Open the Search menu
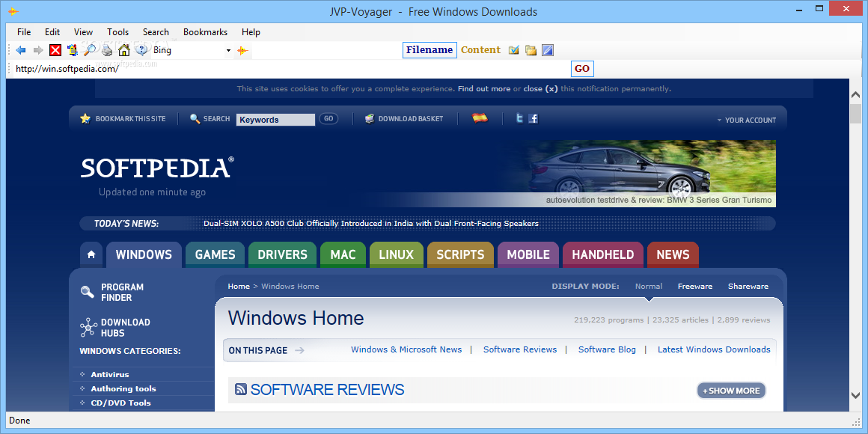The width and height of the screenshot is (868, 434). coord(156,32)
